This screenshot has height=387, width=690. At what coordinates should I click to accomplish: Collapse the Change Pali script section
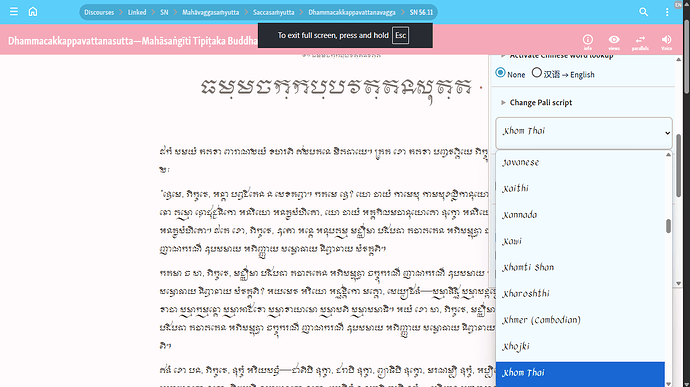pos(540,103)
